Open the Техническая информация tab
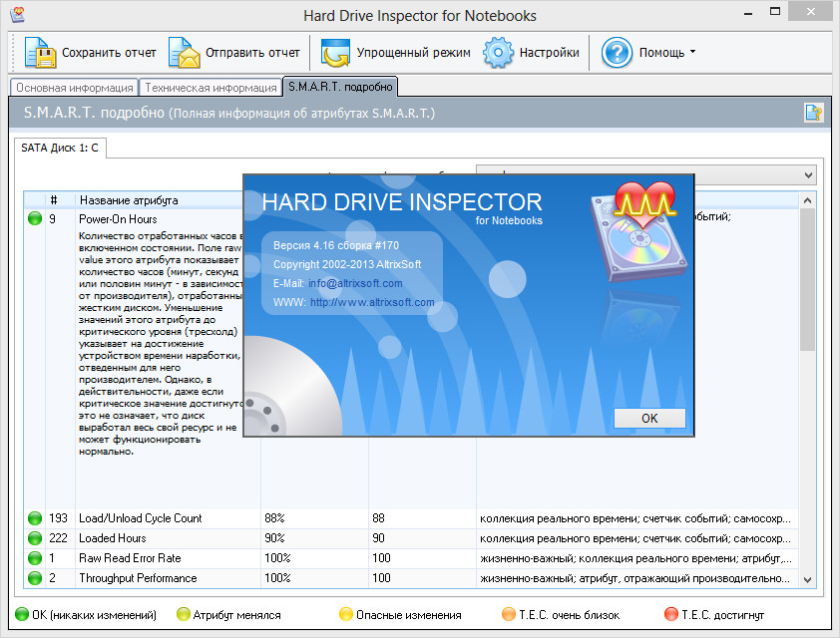This screenshot has height=638, width=840. click(x=210, y=88)
